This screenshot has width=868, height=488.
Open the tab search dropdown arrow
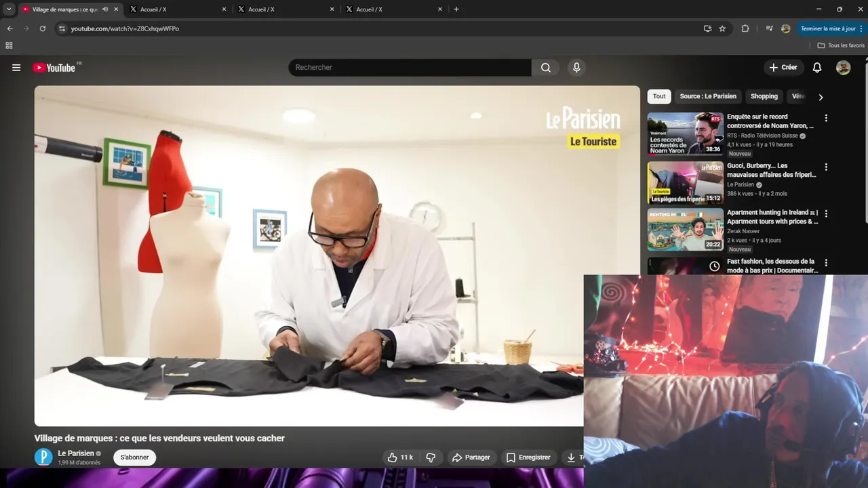(x=9, y=9)
